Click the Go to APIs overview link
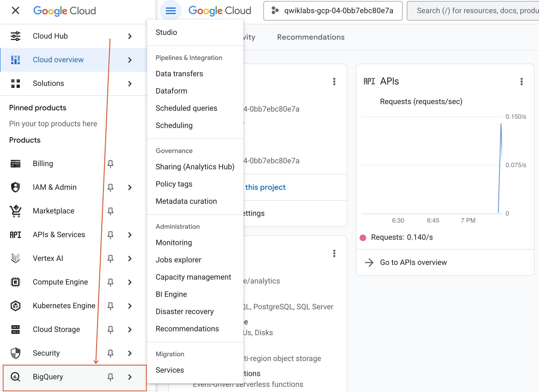Image resolution: width=539 pixels, height=392 pixels. pos(414,262)
